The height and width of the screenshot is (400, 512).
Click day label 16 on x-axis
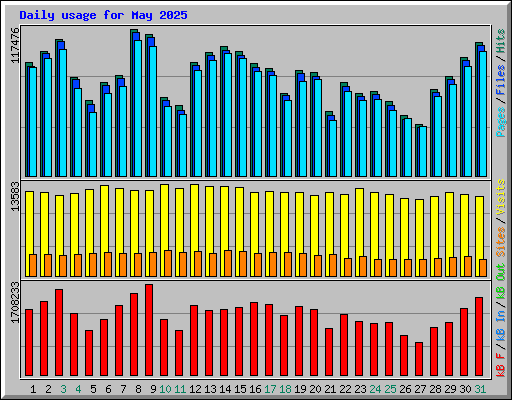[255, 389]
